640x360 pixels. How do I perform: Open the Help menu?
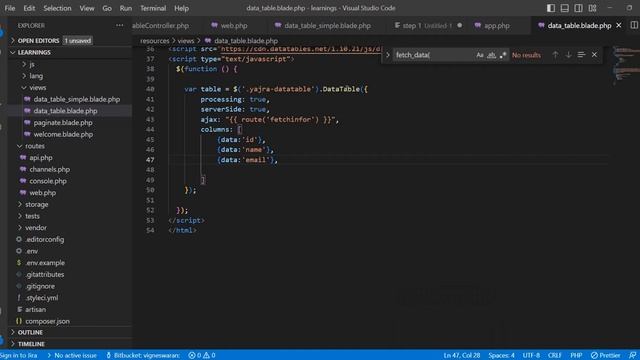pyautogui.click(x=181, y=8)
